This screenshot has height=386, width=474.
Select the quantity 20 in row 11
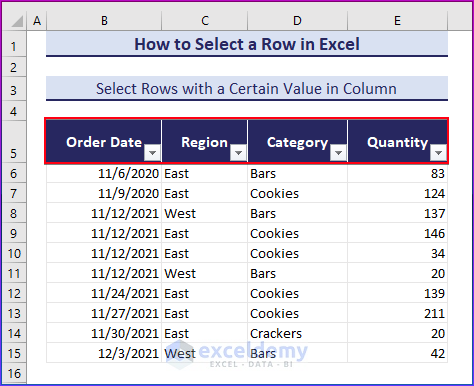(x=397, y=273)
